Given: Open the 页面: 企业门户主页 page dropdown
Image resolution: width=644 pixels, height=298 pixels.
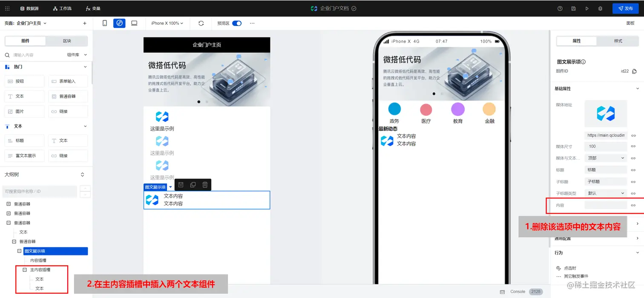Looking at the screenshot, I should tap(26, 23).
